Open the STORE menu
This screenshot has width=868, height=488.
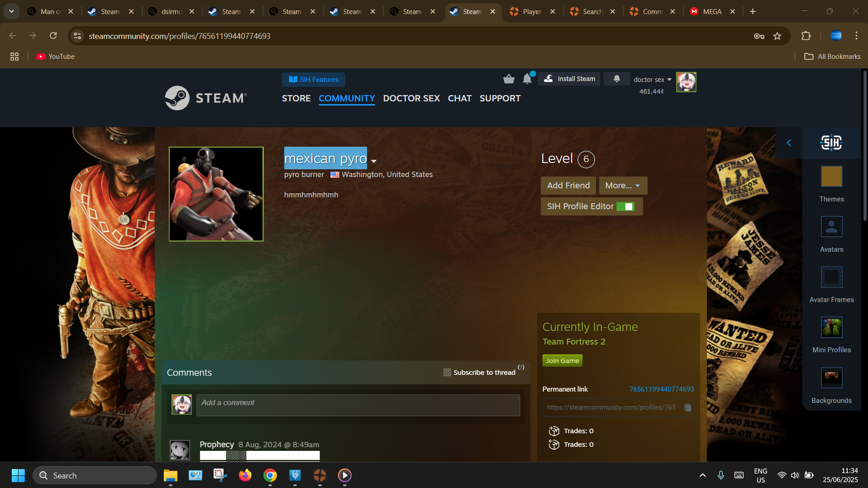point(296,98)
